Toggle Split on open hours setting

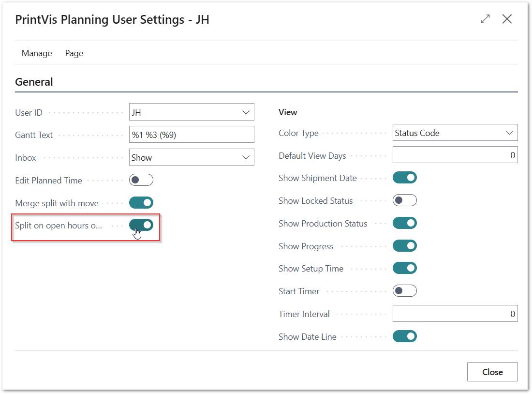(x=141, y=225)
